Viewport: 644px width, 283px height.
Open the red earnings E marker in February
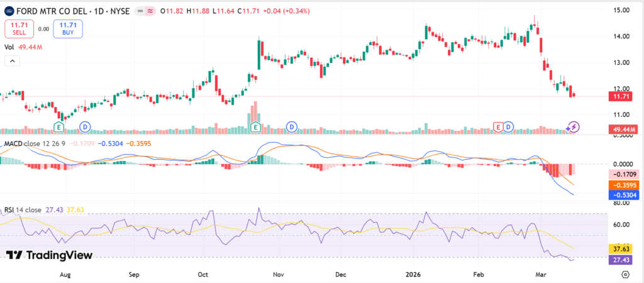tap(498, 127)
